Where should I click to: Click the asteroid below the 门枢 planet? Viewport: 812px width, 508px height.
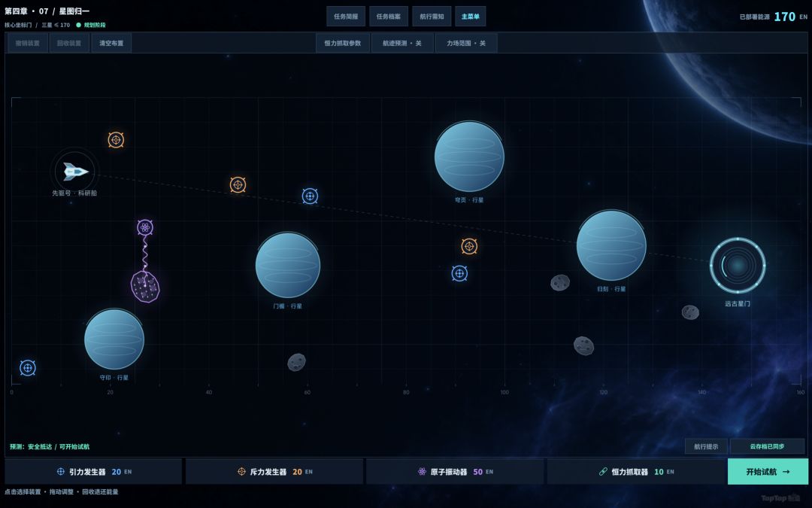[x=297, y=362]
